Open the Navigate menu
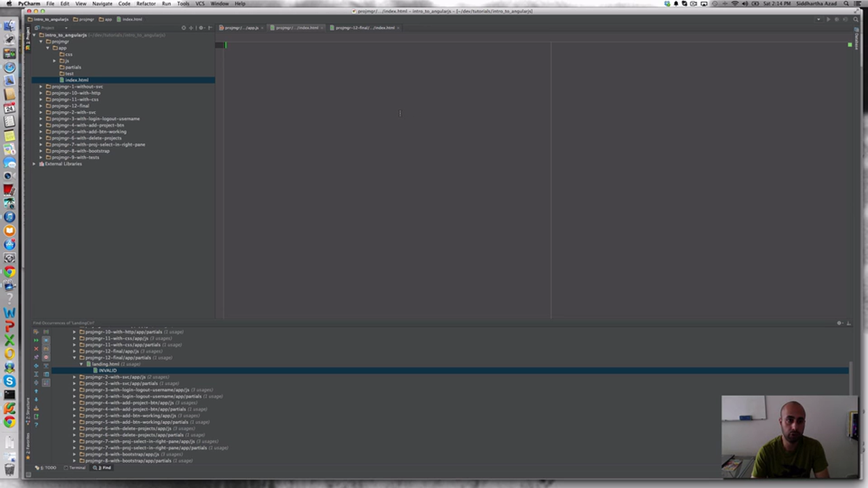This screenshot has height=488, width=868. pos(102,3)
